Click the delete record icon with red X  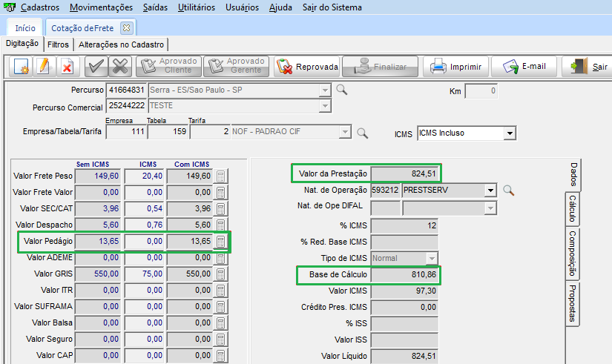coord(67,67)
